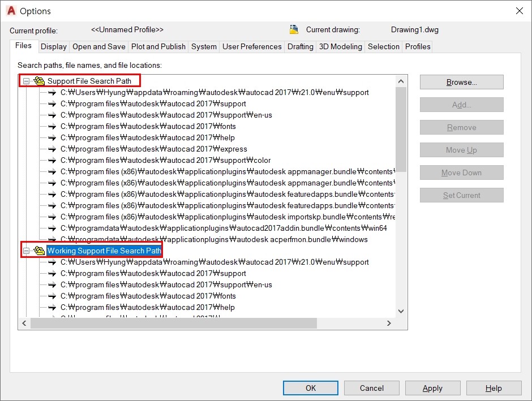Click the arrow icon beside the first r21.0\enu\support path
Viewport: 532px width, 401px height.
[52, 93]
